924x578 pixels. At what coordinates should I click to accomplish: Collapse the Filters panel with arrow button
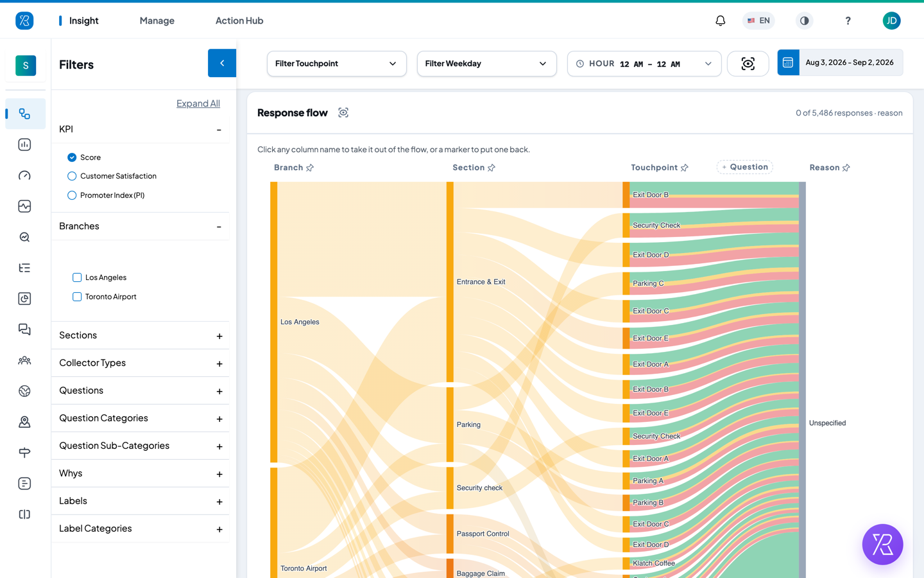[x=222, y=63]
